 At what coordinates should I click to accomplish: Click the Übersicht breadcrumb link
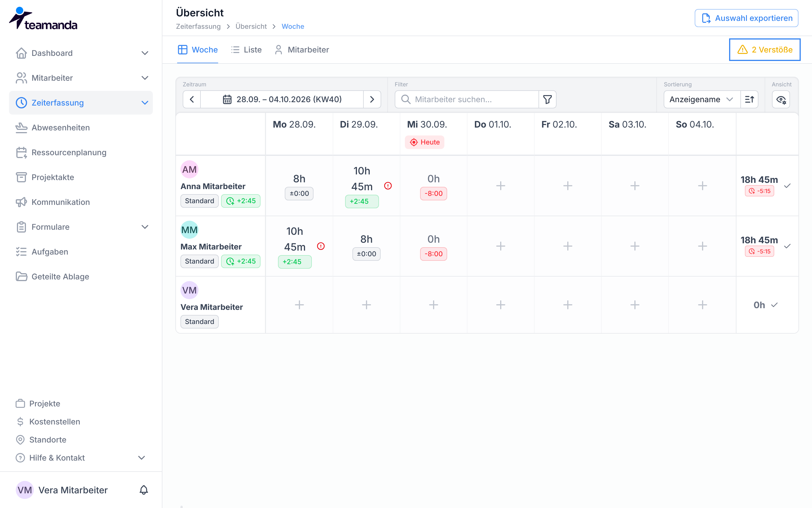click(x=251, y=27)
